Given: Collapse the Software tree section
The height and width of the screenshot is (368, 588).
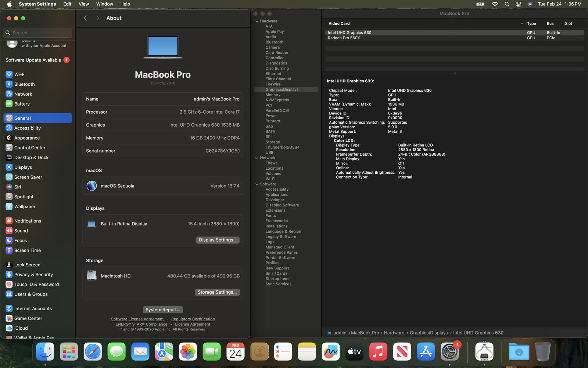Looking at the screenshot, I should tap(257, 184).
